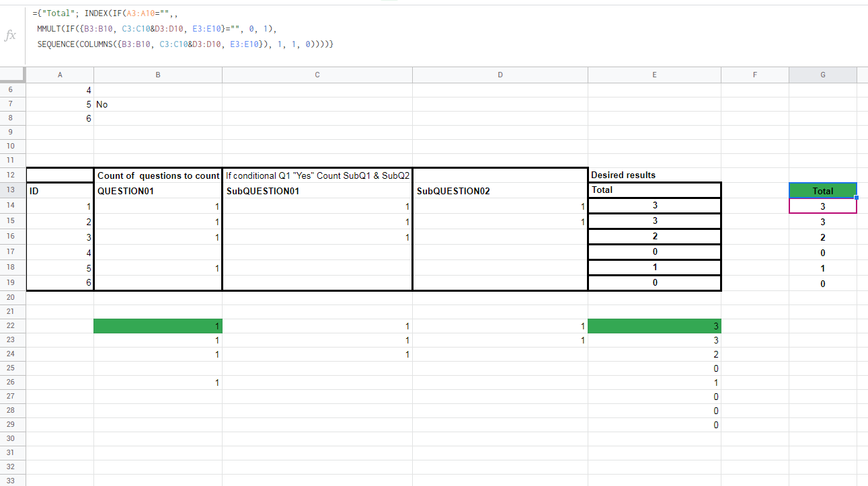Viewport: 868px width, 486px height.
Task: Click the 'If conditional Q1 Yes' cell
Action: coord(317,175)
